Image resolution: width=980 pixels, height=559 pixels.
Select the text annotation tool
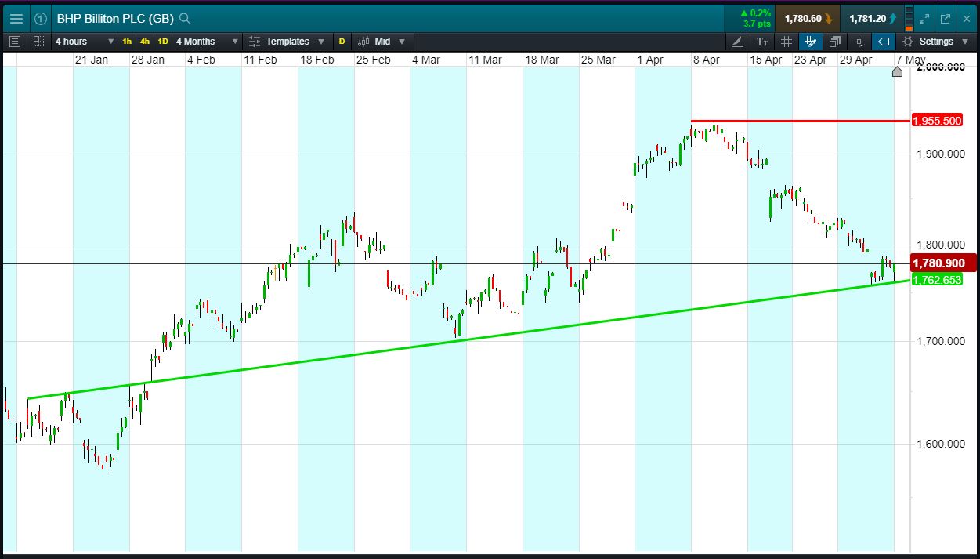[x=762, y=42]
